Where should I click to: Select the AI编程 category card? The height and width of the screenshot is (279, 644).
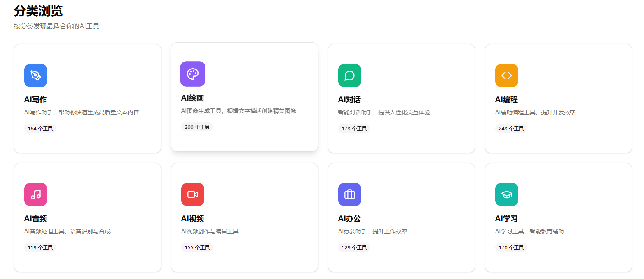(x=558, y=98)
